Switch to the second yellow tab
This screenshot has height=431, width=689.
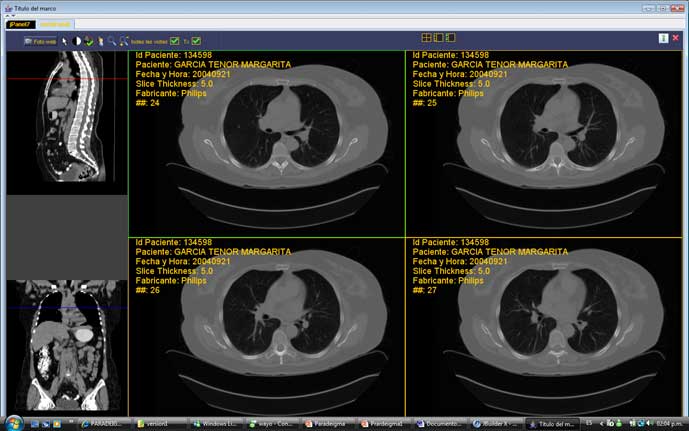point(55,23)
